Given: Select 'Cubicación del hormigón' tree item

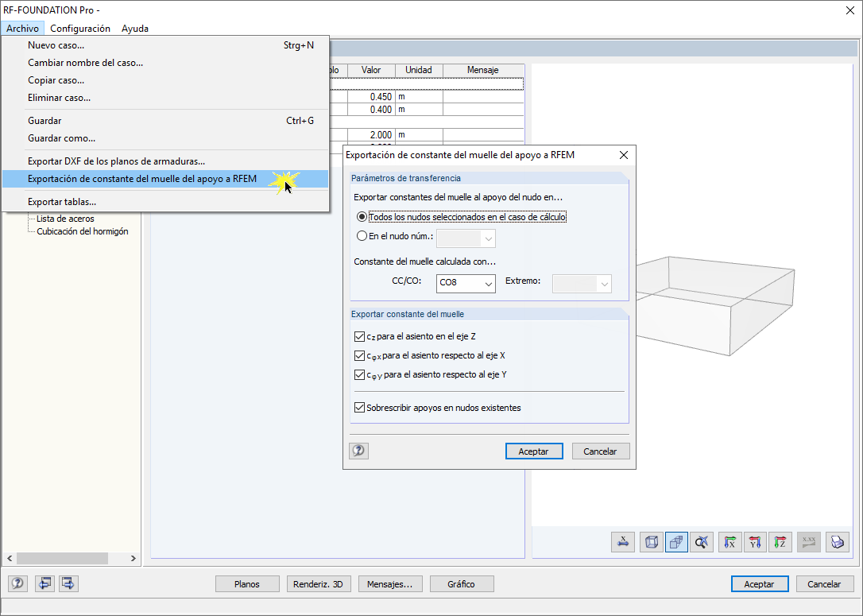Looking at the screenshot, I should coord(83,231).
